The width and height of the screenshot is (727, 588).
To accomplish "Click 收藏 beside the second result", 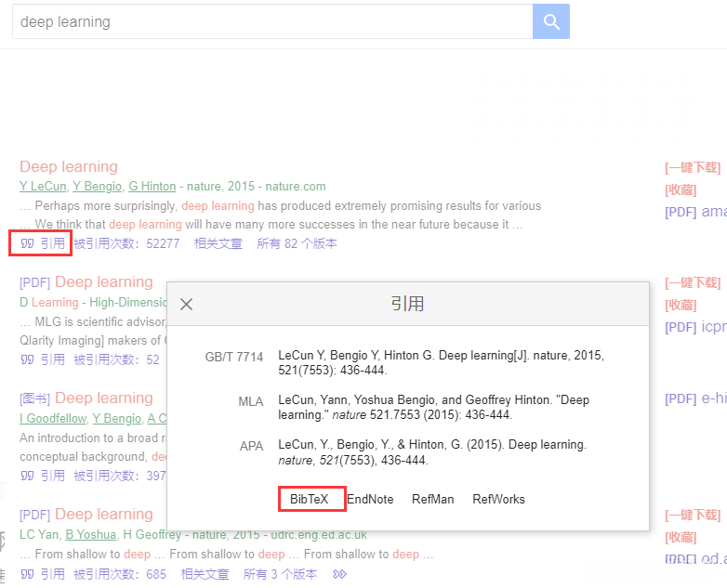I will (681, 306).
